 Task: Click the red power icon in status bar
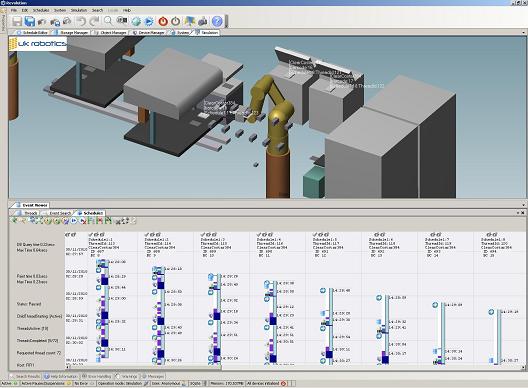(x=284, y=383)
